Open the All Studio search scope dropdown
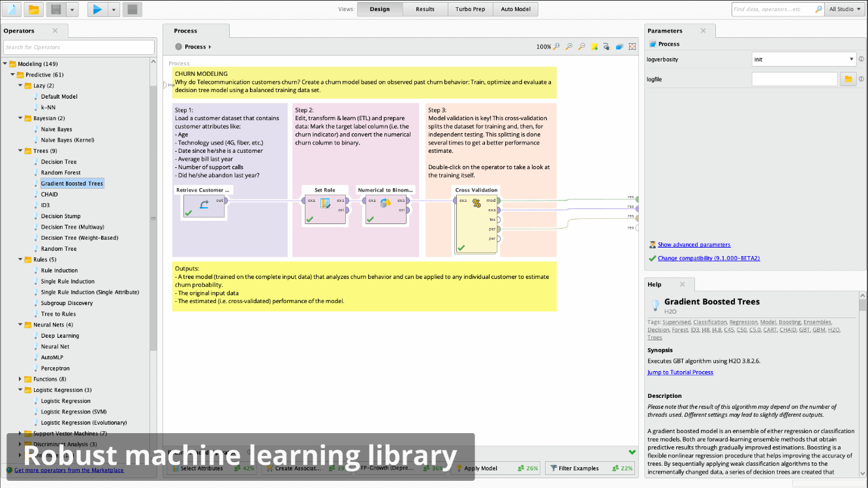Screen dimensions: 868x488 click(x=845, y=9)
